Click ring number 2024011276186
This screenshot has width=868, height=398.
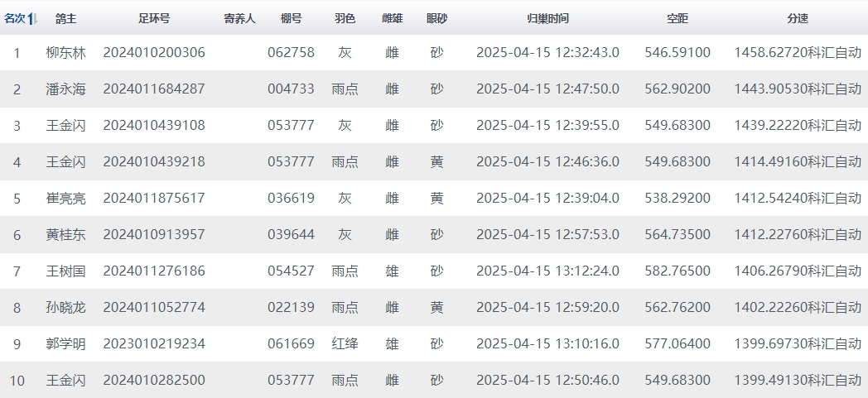point(154,271)
